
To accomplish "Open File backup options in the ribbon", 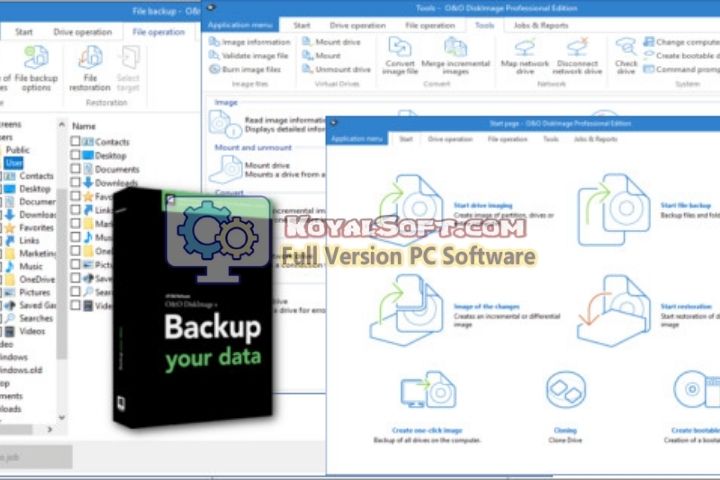I will pyautogui.click(x=36, y=69).
